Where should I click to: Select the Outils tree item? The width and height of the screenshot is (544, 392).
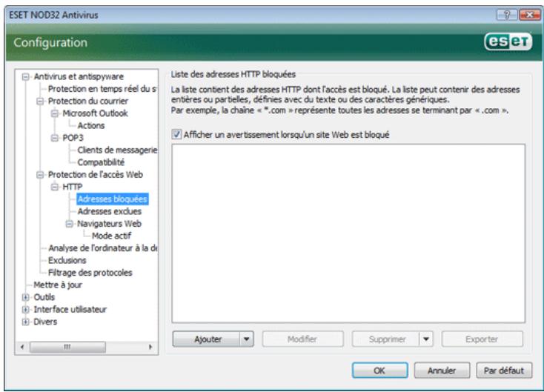[44, 297]
